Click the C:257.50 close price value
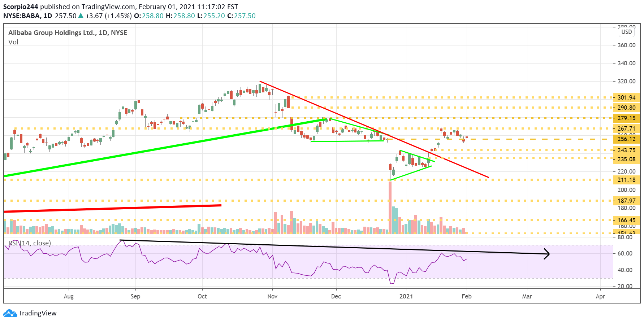Viewport: 644px width, 323px height. tap(241, 16)
